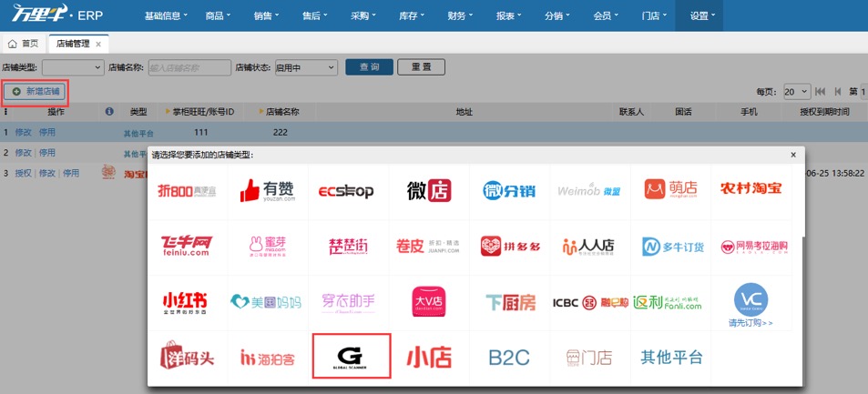Viewport: 868px width, 394px height.
Task: Open the 店铺类型 dropdown
Action: pyautogui.click(x=73, y=67)
